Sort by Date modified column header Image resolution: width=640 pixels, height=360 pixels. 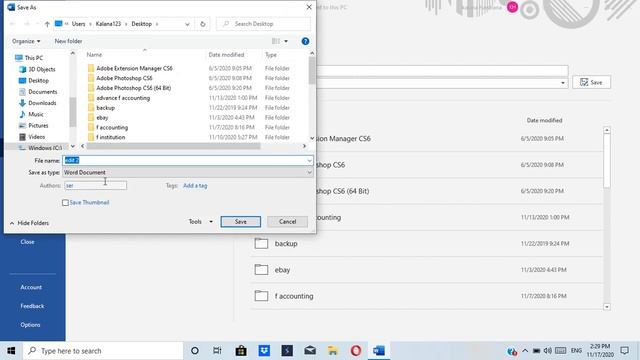[226, 55]
